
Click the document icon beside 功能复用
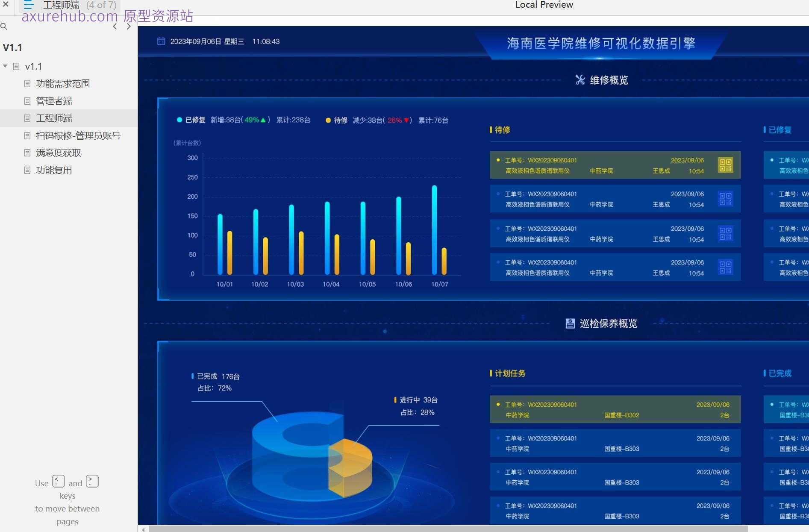coord(27,170)
